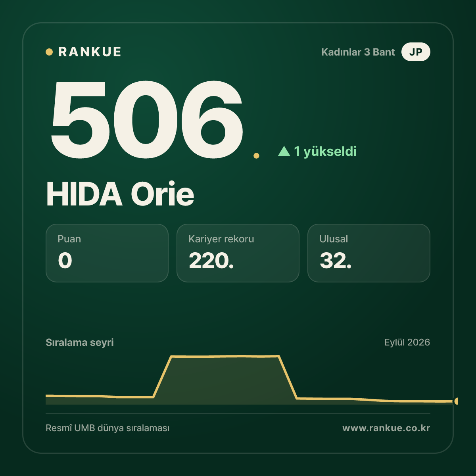Click the yellow dot beside RANKUE
This screenshot has width=476, height=476.
49,52
